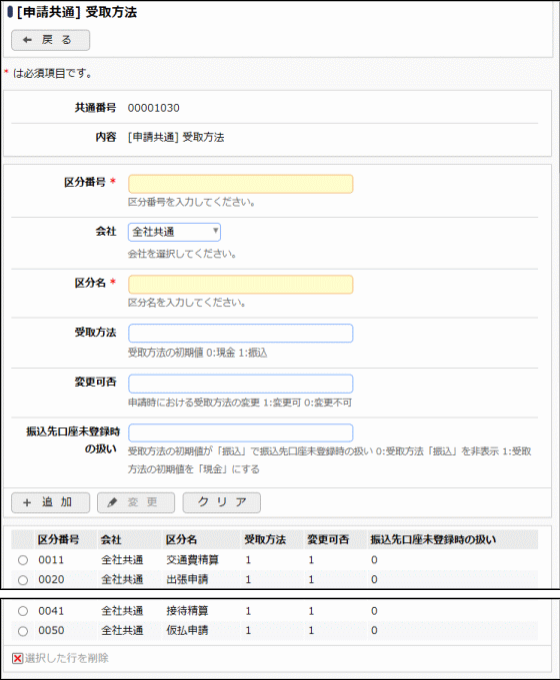Click the 交通費精算 row entry
Screen dimensions: 560x680
click(192, 560)
